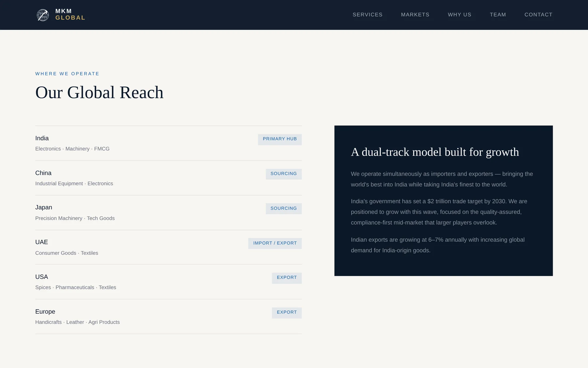Click the MKM GLOBAL brand name
This screenshot has height=368, width=588.
click(x=70, y=14)
